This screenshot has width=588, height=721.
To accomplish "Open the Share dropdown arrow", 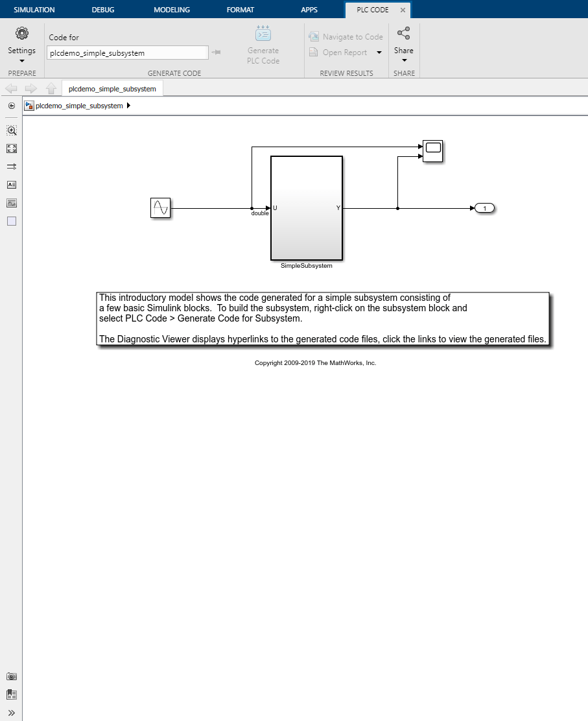I will 403,59.
